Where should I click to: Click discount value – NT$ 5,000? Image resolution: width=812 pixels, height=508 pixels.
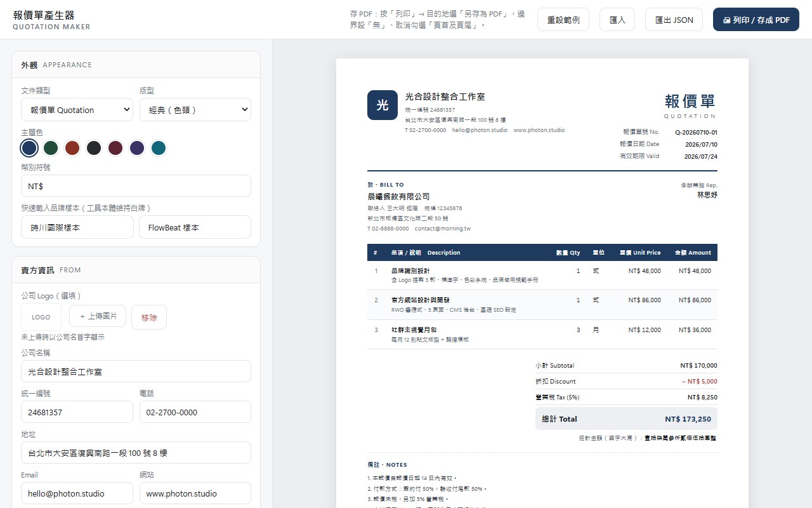pyautogui.click(x=700, y=382)
